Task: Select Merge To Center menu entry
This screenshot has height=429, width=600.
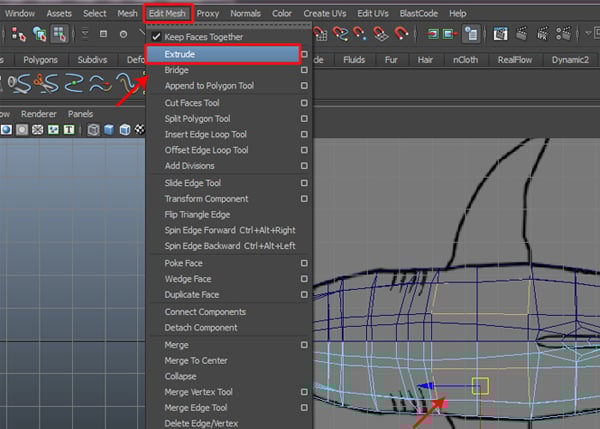Action: [195, 360]
